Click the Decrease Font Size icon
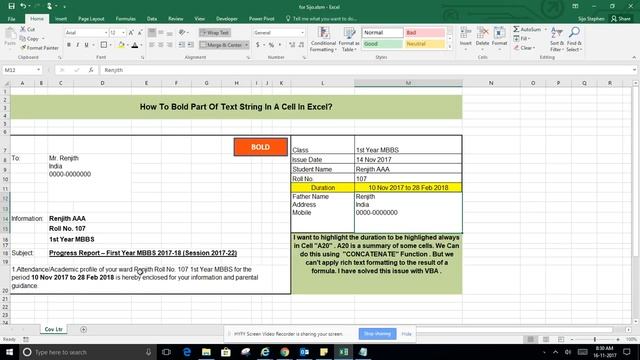 (x=140, y=33)
